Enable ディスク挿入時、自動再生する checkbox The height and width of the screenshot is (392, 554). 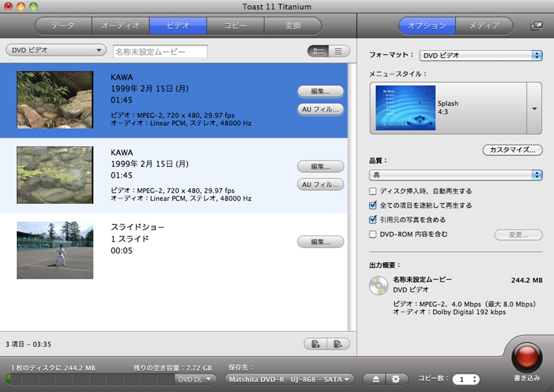pyautogui.click(x=373, y=192)
